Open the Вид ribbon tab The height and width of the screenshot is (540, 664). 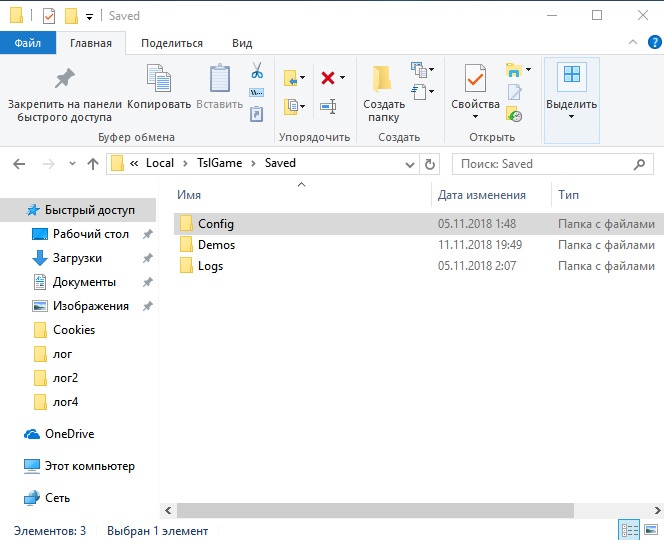click(242, 43)
